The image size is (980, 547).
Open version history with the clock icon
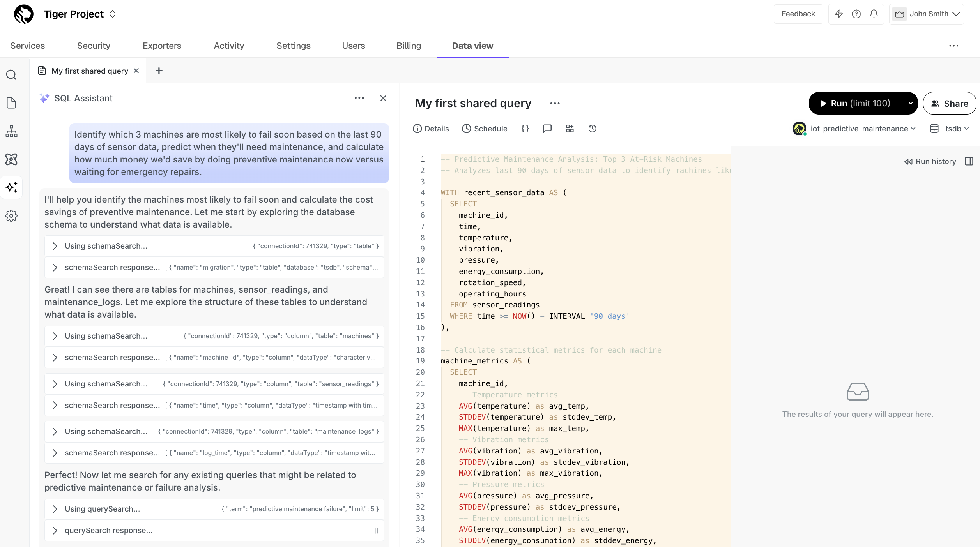(592, 129)
